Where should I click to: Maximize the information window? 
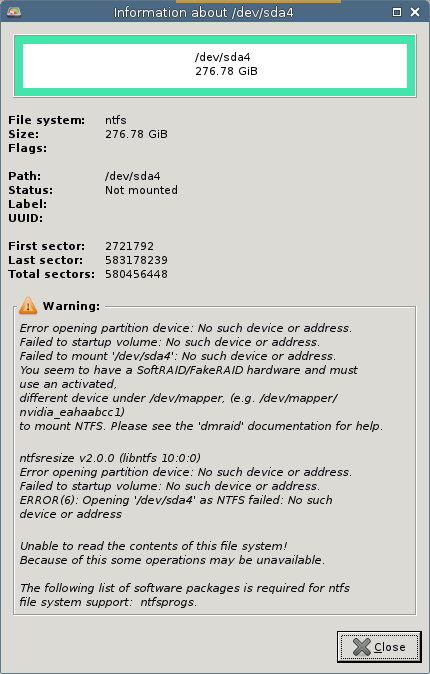(397, 12)
